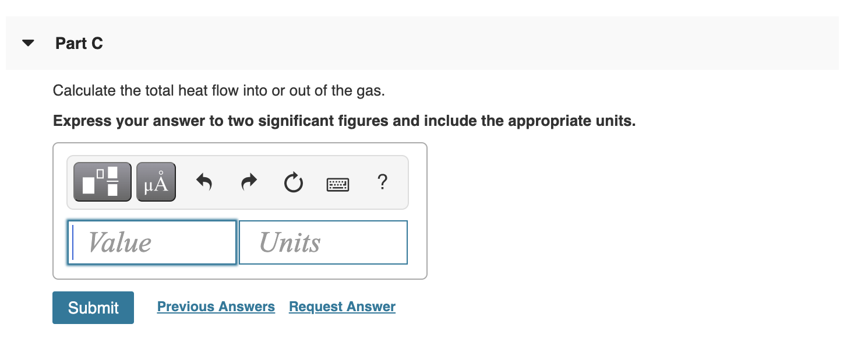The height and width of the screenshot is (338, 868).
Task: Click the Part C heading
Action: tap(79, 43)
